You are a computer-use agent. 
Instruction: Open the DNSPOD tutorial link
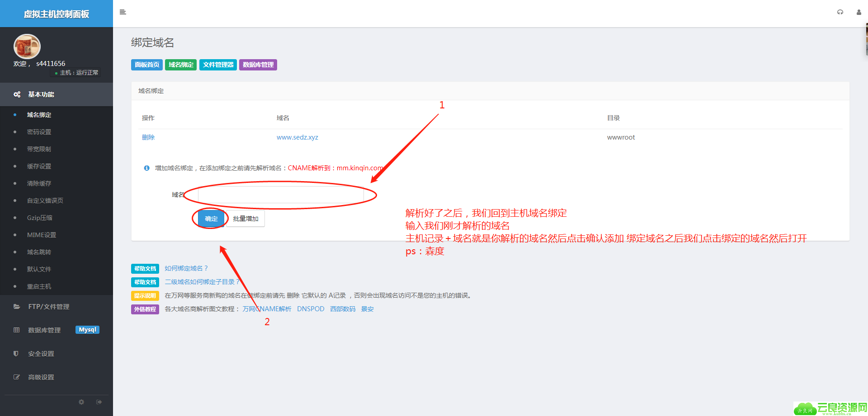[x=311, y=309]
